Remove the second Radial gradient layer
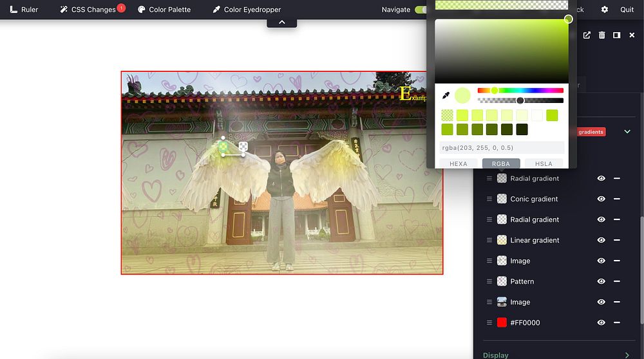Image resolution: width=644 pixels, height=359 pixels. point(617,219)
